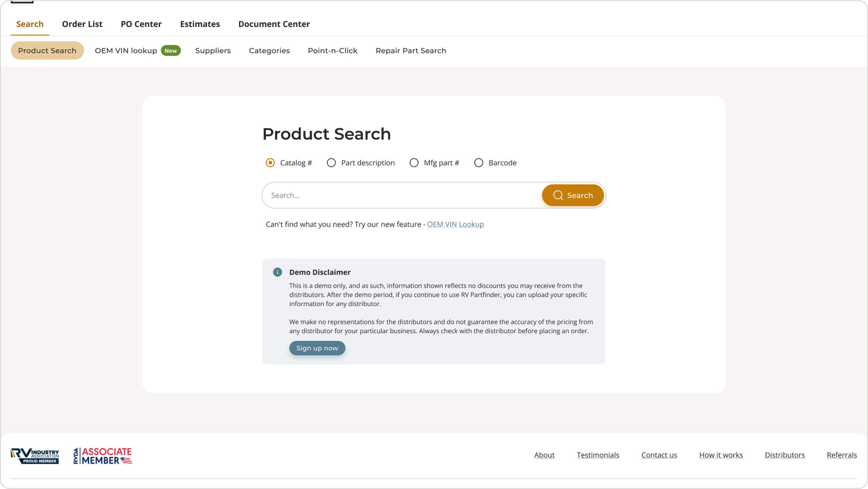Open OEM VIN lookup sub-tab
The image size is (868, 489).
pos(126,50)
